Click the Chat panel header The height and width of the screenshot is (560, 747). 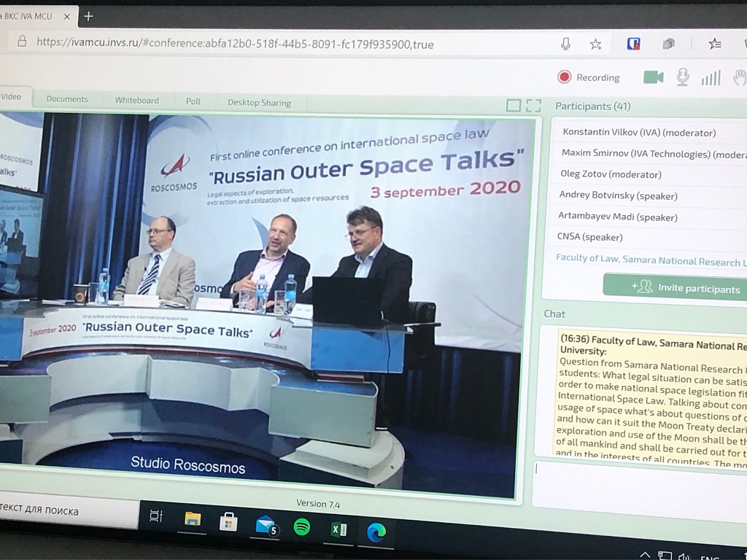coord(554,314)
